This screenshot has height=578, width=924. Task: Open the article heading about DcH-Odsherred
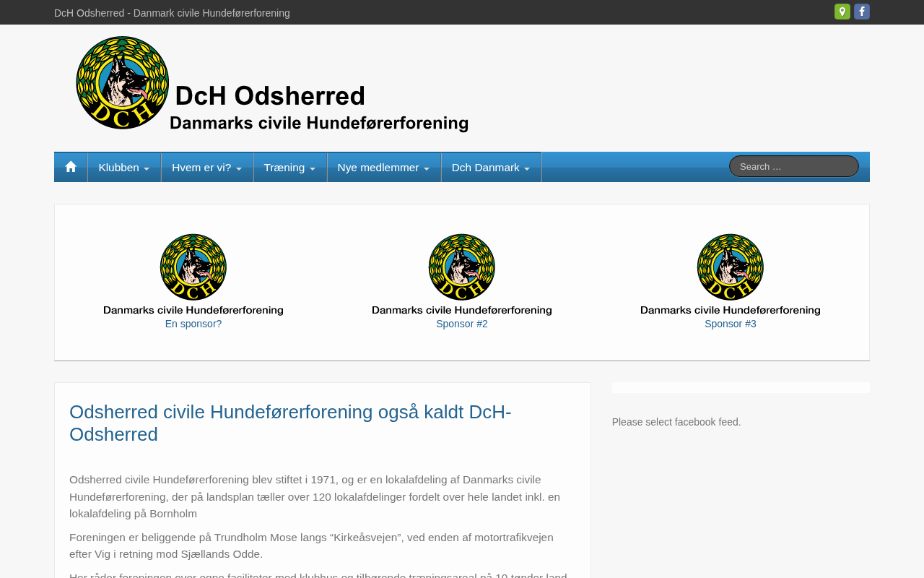pyautogui.click(x=290, y=423)
